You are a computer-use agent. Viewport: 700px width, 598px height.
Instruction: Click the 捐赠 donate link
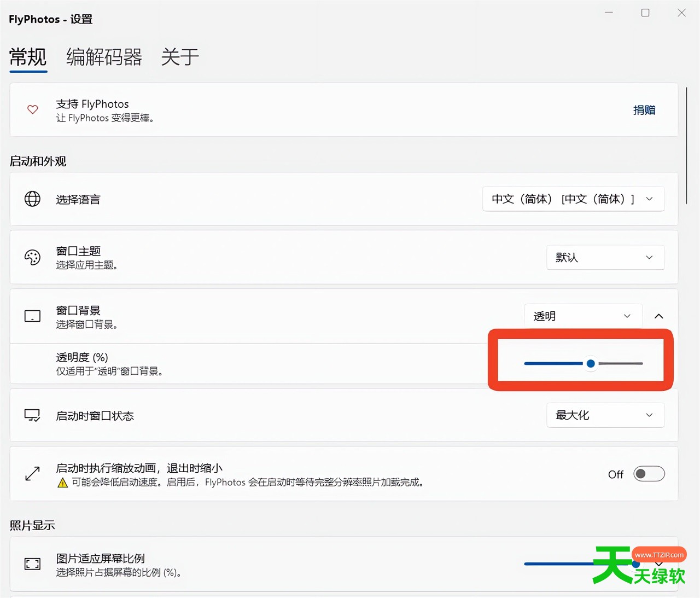pyautogui.click(x=644, y=110)
